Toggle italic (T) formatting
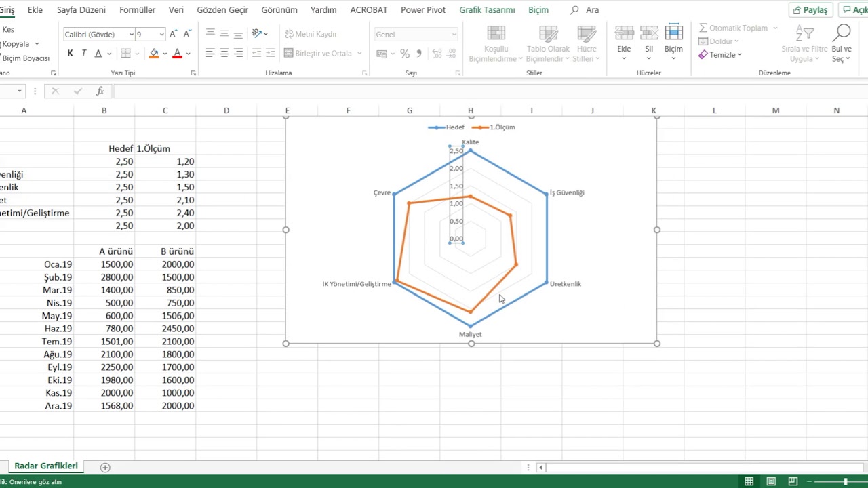The image size is (868, 488). pyautogui.click(x=84, y=53)
